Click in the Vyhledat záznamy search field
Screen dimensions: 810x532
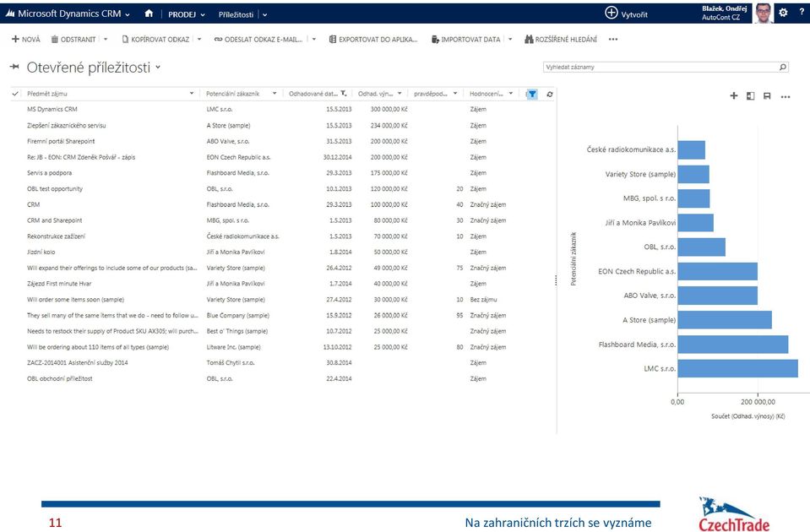pyautogui.click(x=666, y=68)
